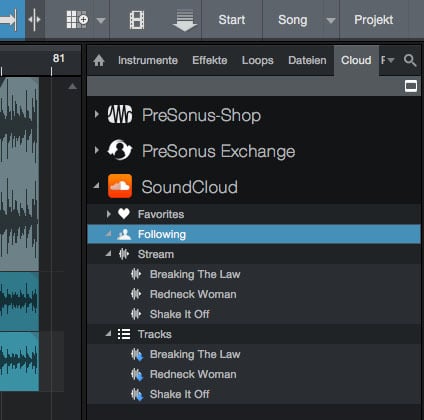Collapse the Stream folder
424x420 pixels.
click(x=108, y=254)
